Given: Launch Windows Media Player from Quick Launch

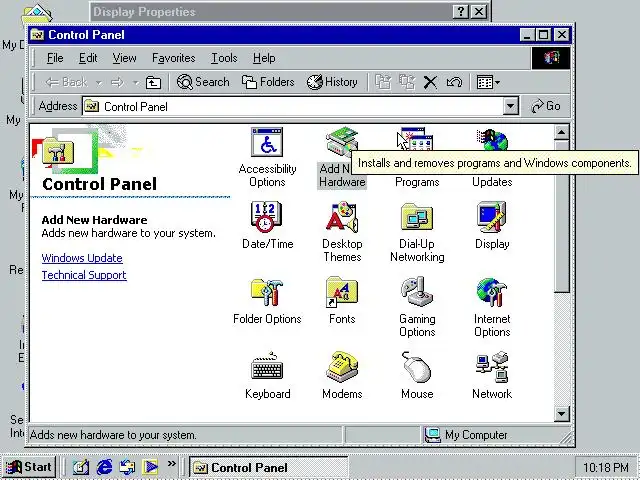Looking at the screenshot, I should (x=150, y=467).
